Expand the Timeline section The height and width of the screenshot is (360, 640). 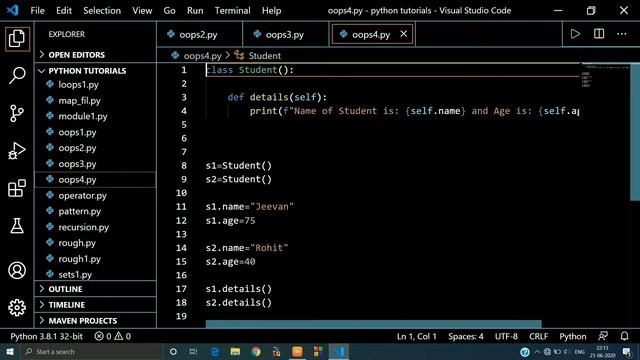[x=96, y=305]
